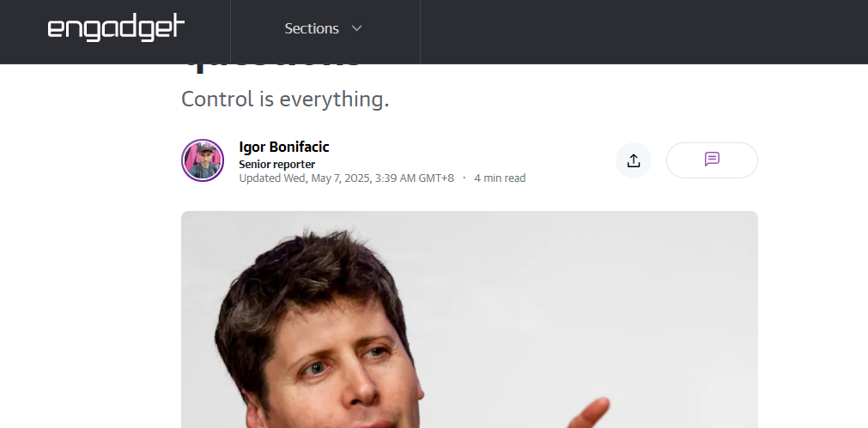Open the Sections menu
868x428 pixels.
point(324,28)
